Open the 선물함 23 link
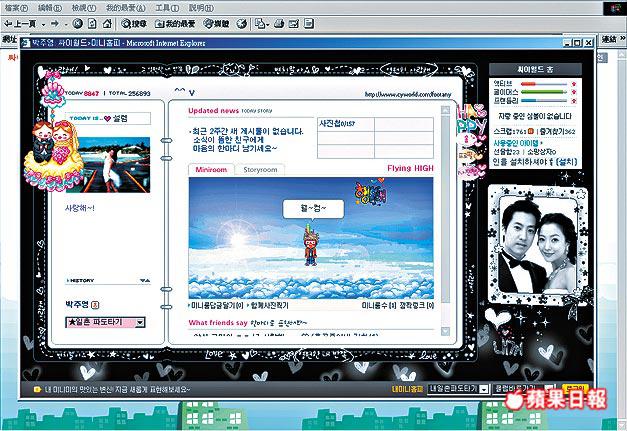 coord(506,152)
